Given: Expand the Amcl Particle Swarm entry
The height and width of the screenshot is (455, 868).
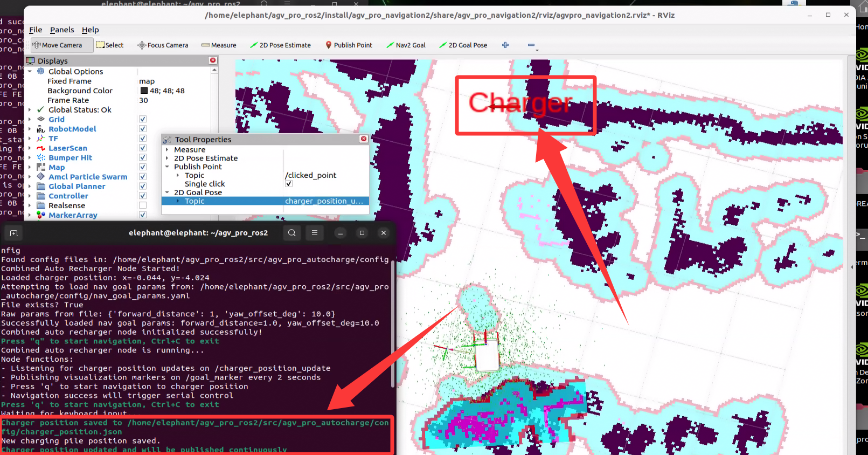Looking at the screenshot, I should pos(30,177).
